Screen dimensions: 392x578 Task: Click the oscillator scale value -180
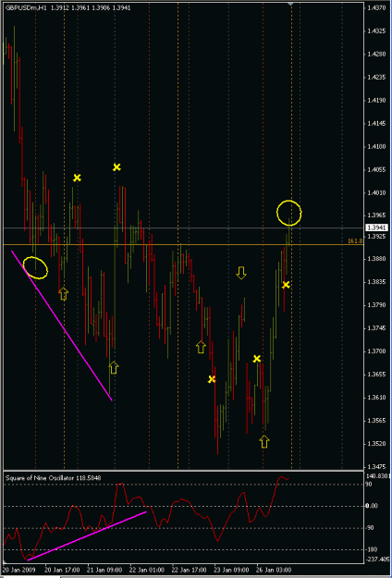click(x=372, y=549)
